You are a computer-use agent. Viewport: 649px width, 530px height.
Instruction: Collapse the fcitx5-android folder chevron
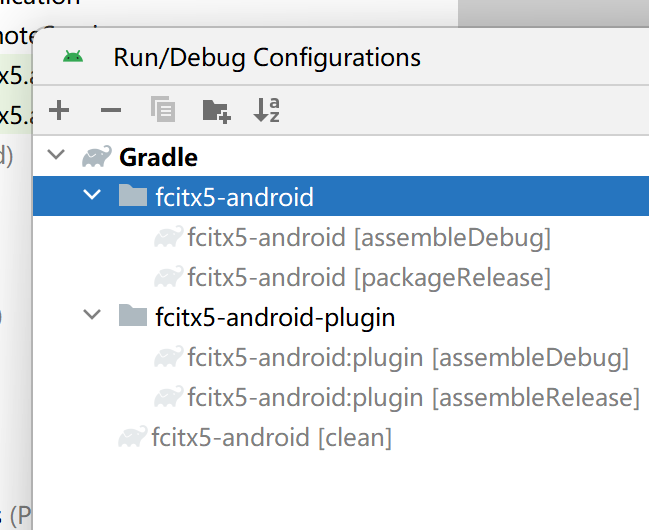93,197
